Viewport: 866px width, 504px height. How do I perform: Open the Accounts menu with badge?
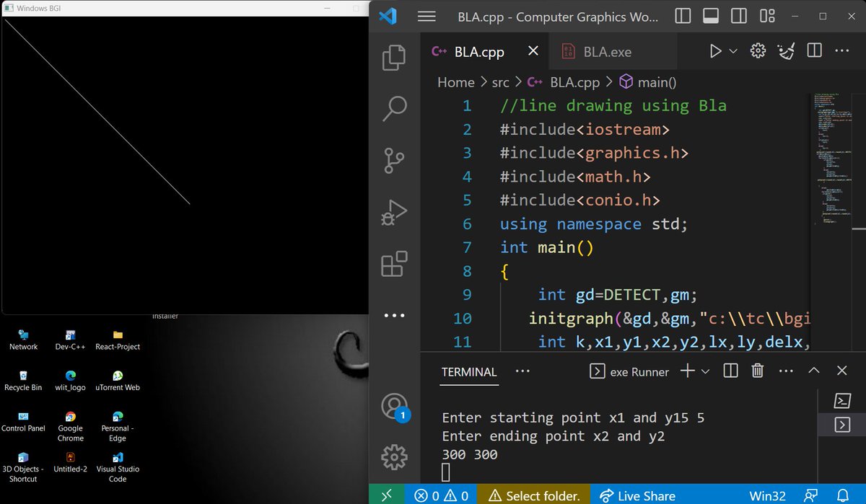click(x=394, y=407)
